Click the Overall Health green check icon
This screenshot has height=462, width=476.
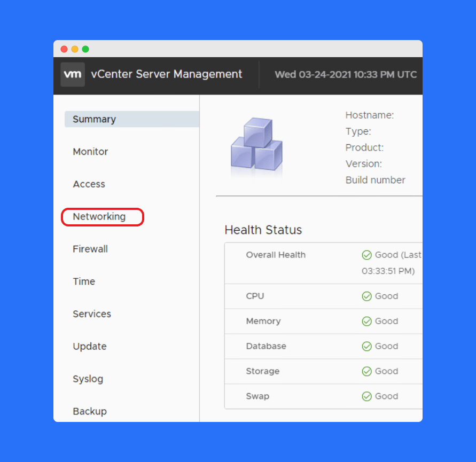(366, 255)
